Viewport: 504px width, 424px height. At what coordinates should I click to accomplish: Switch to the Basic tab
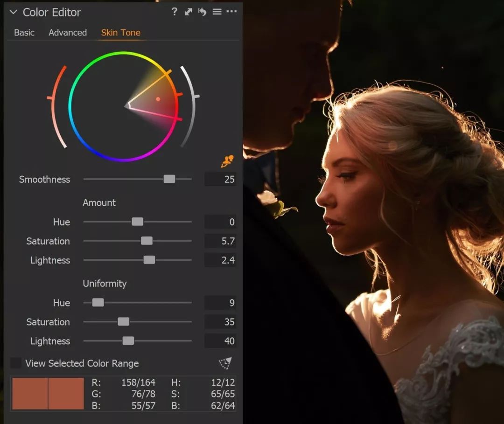coord(24,33)
